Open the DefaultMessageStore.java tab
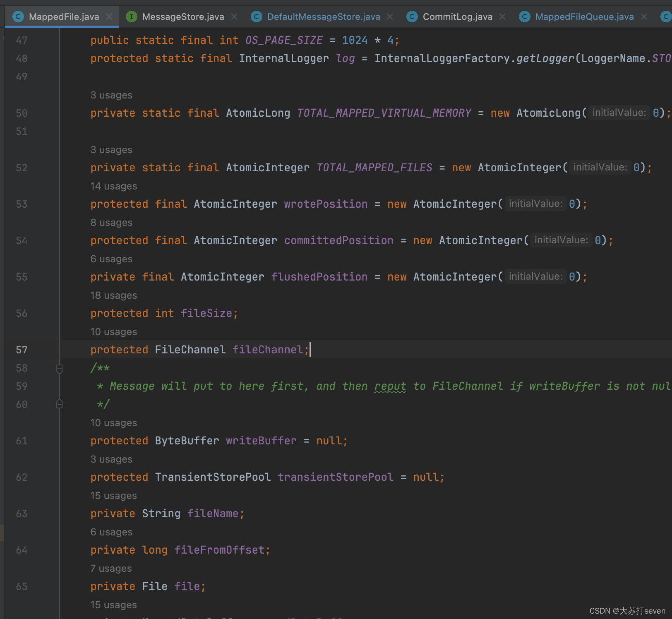 pyautogui.click(x=324, y=17)
